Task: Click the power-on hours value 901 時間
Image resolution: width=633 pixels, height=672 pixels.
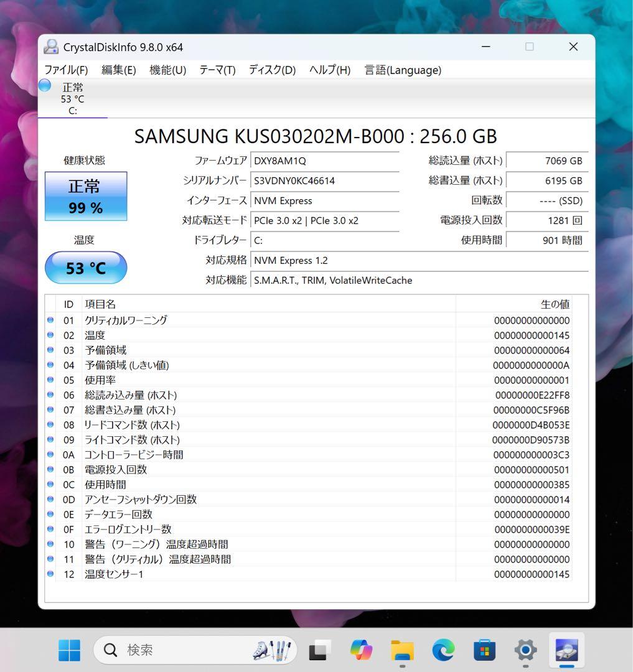Action: click(x=547, y=240)
